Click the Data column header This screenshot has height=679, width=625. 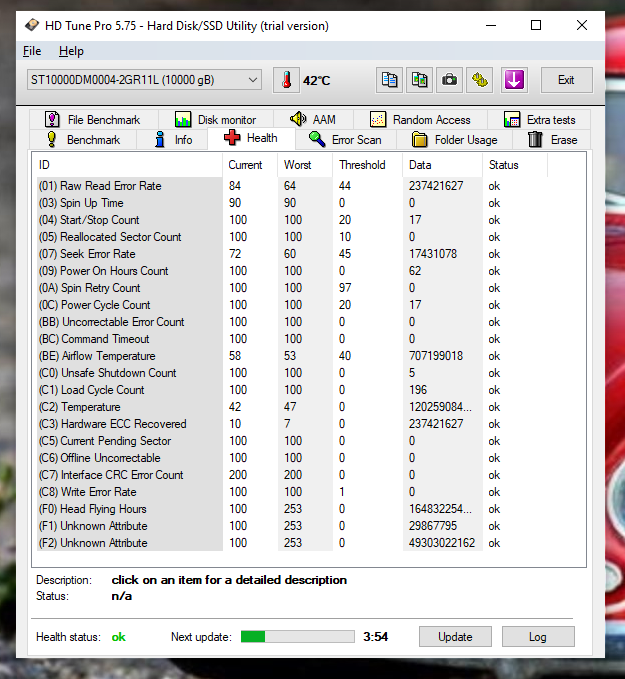point(442,165)
